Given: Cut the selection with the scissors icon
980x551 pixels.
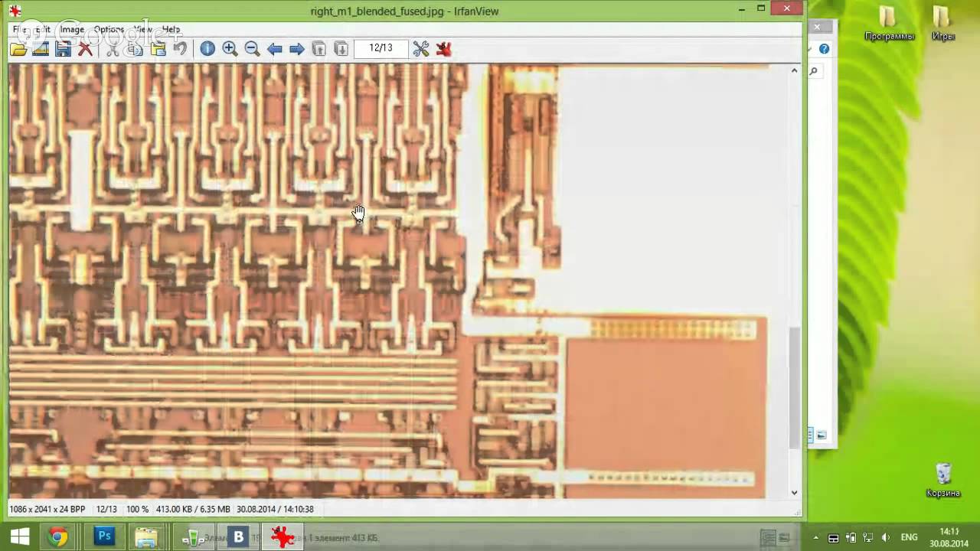Looking at the screenshot, I should (x=113, y=49).
